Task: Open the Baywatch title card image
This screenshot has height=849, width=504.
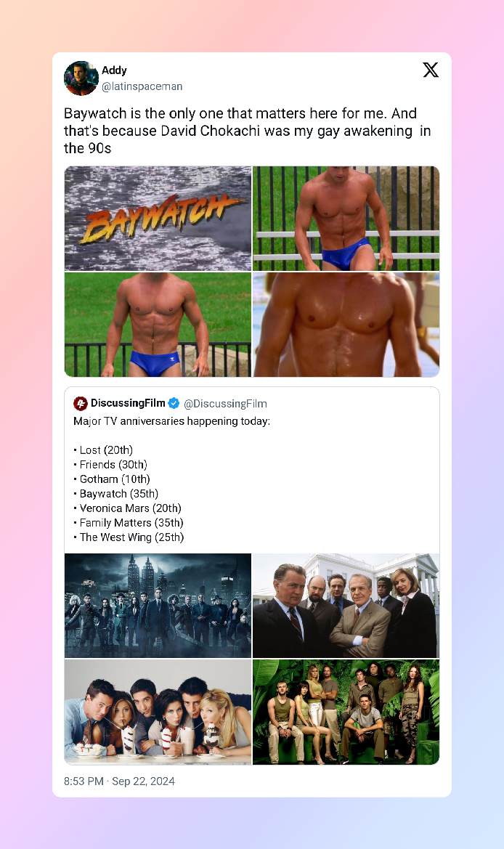Action: (158, 218)
